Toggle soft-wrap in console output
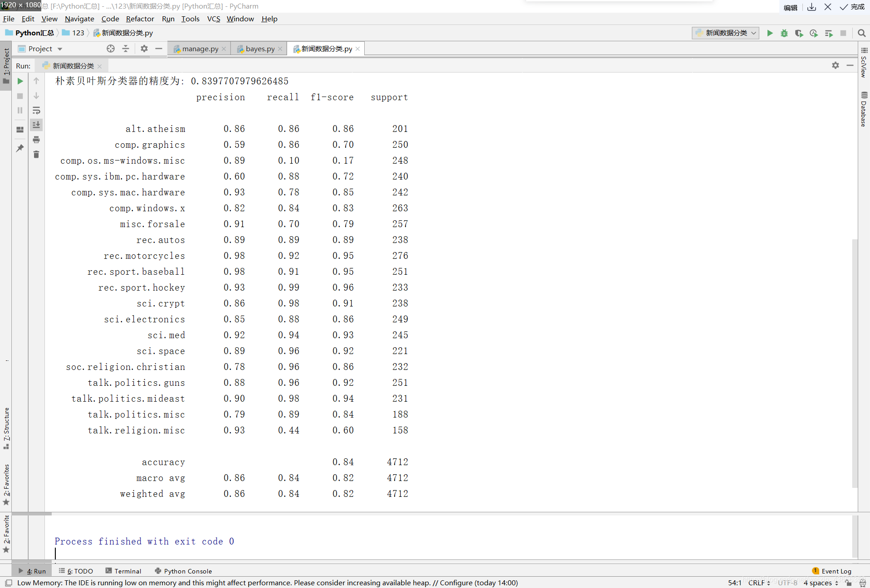The image size is (870, 588). click(x=36, y=111)
